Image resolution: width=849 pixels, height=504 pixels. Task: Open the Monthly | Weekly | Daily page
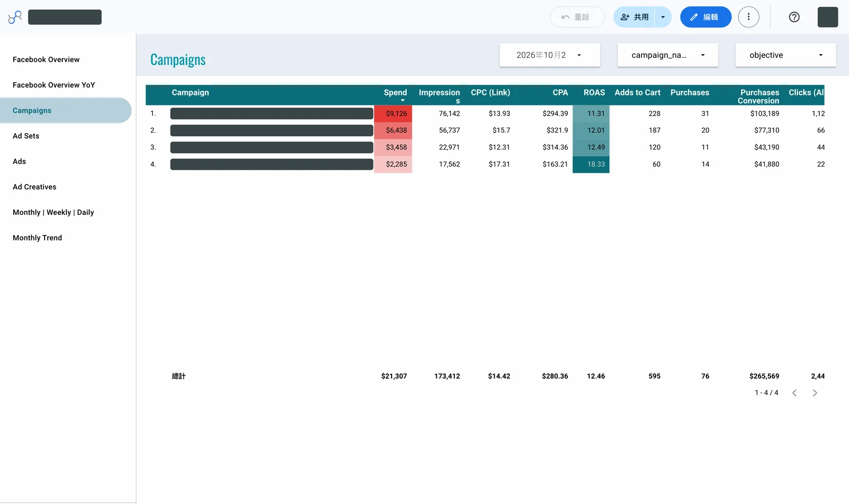coord(53,212)
